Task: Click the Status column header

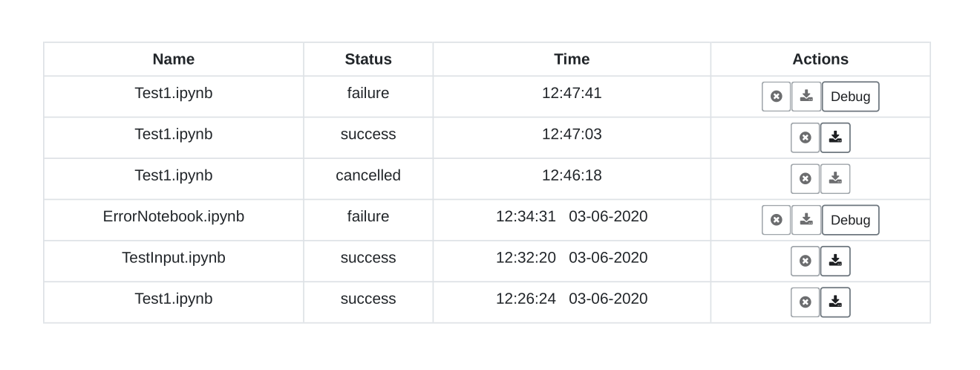Action: 368,59
